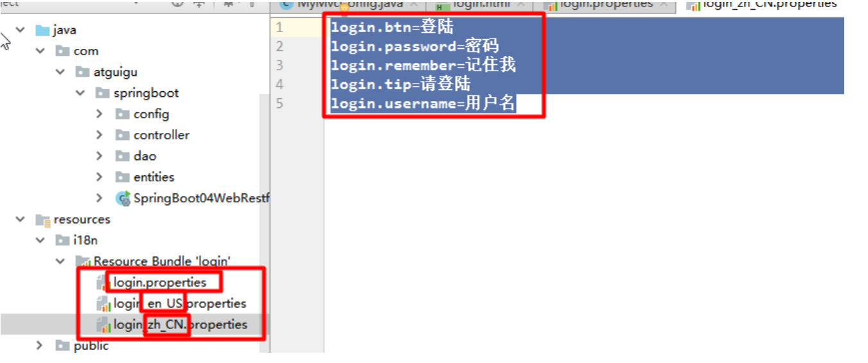This screenshot has width=868, height=363.
Task: Click the config package folder icon
Action: coord(123,114)
